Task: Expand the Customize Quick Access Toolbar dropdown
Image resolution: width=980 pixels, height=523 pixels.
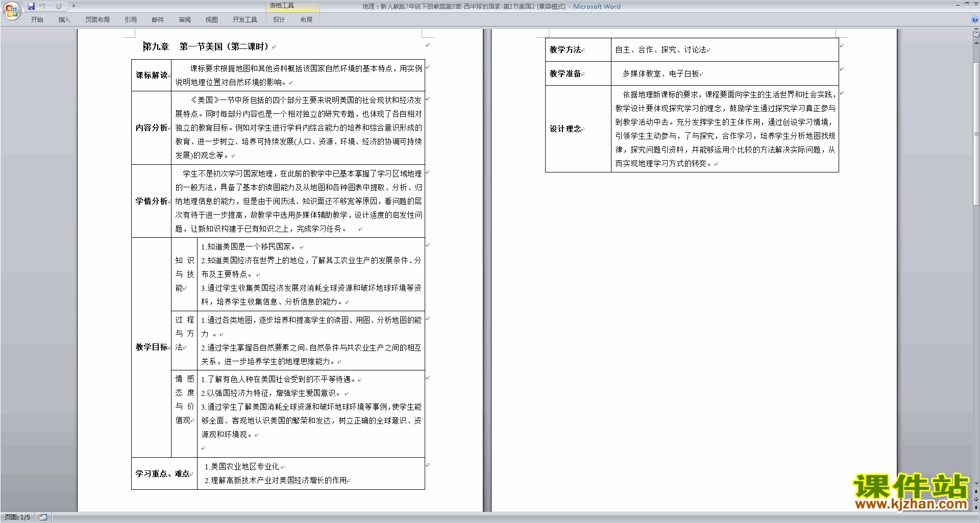Action: pyautogui.click(x=73, y=6)
